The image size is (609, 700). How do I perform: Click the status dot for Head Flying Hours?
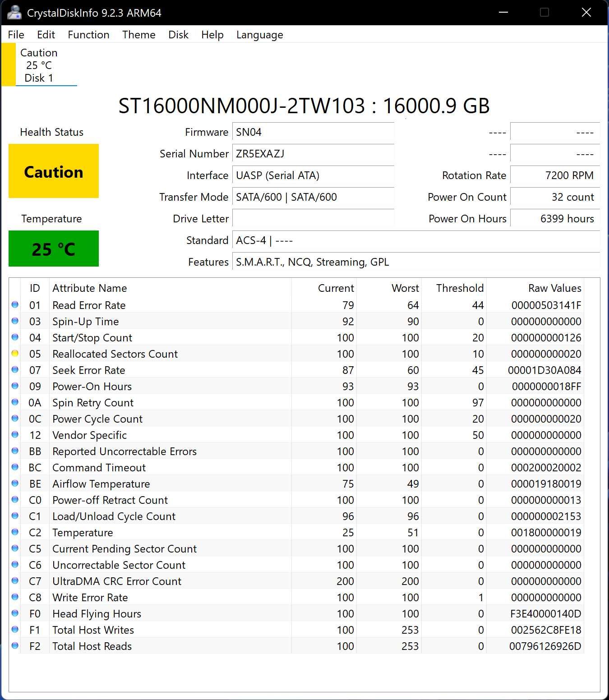(15, 613)
